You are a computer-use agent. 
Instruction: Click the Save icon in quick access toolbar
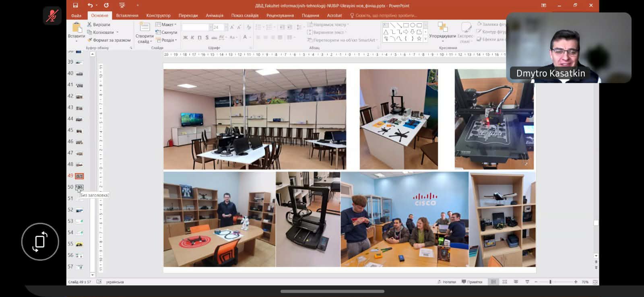pos(75,5)
